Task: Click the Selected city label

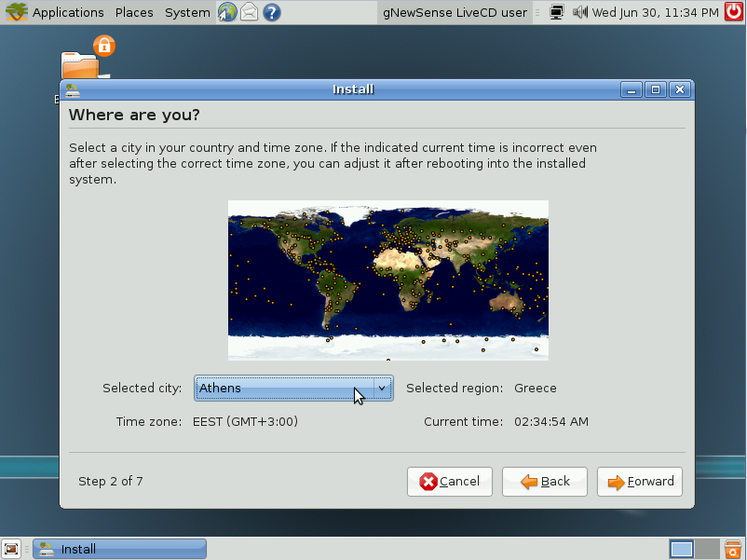Action: coord(142,388)
